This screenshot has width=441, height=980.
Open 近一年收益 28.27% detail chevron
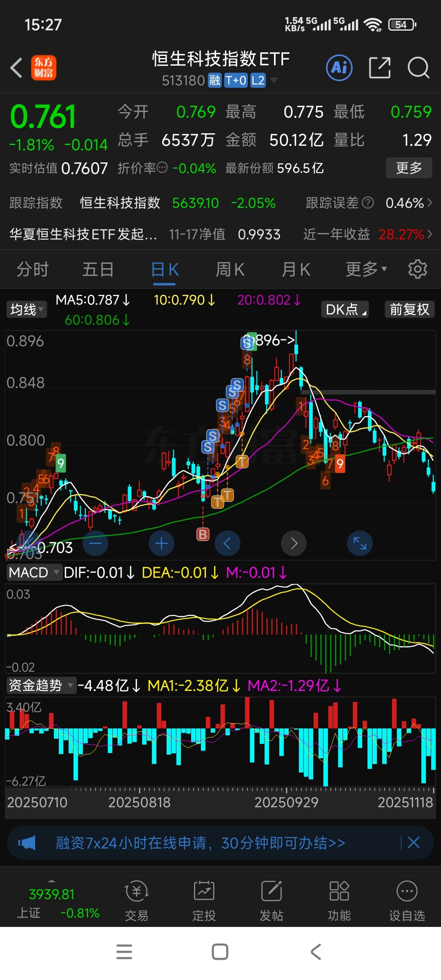430,234
